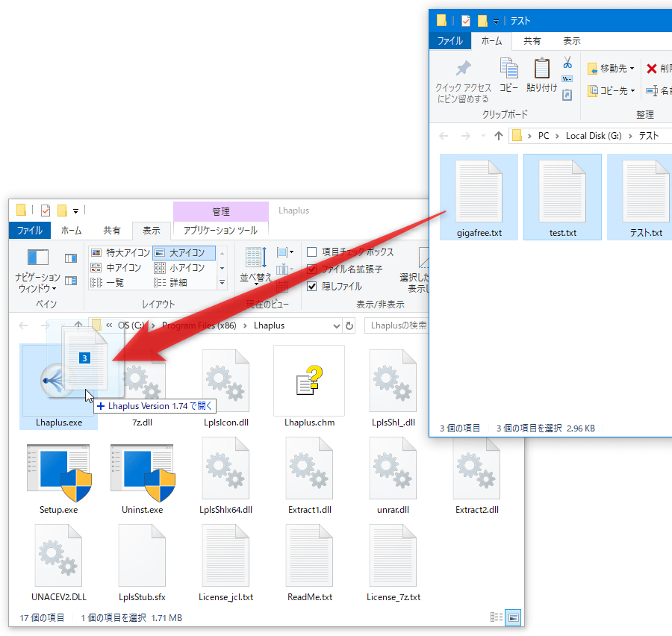Select License_7z.txt file icon
Screen dimensions: 672x636
coord(393,555)
